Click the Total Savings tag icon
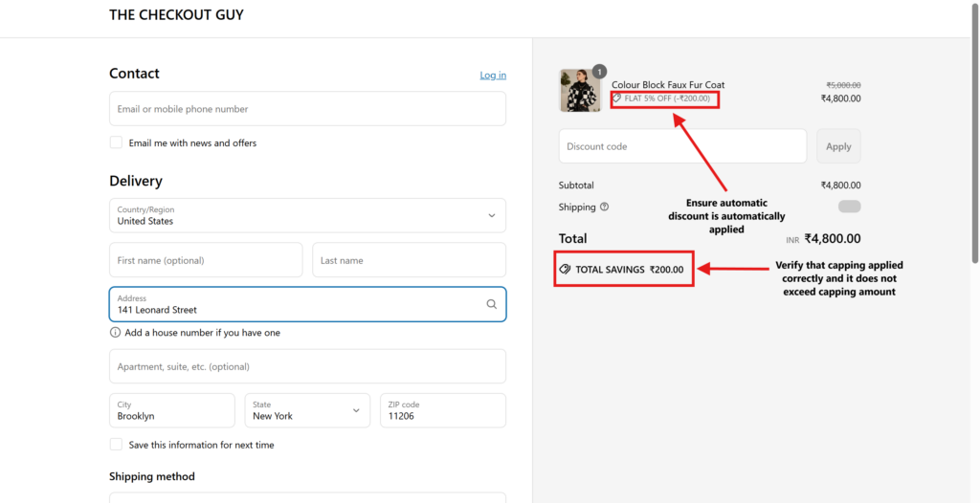The width and height of the screenshot is (980, 503). click(x=565, y=270)
